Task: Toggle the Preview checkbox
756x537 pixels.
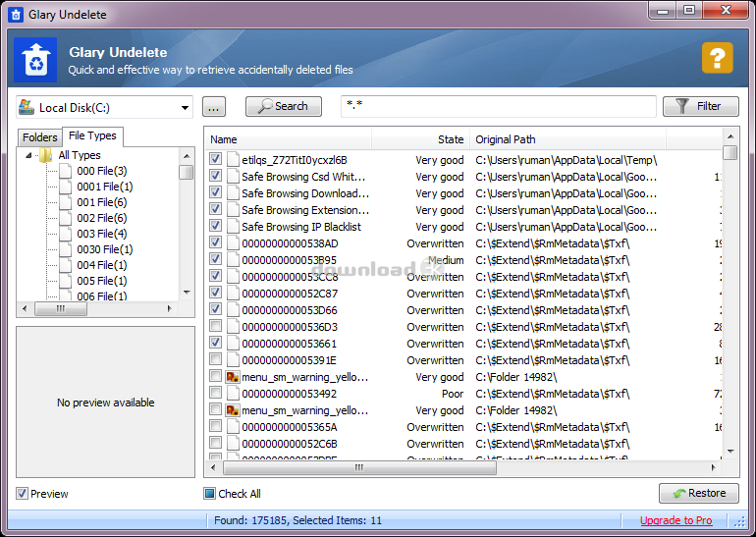Action: tap(22, 493)
